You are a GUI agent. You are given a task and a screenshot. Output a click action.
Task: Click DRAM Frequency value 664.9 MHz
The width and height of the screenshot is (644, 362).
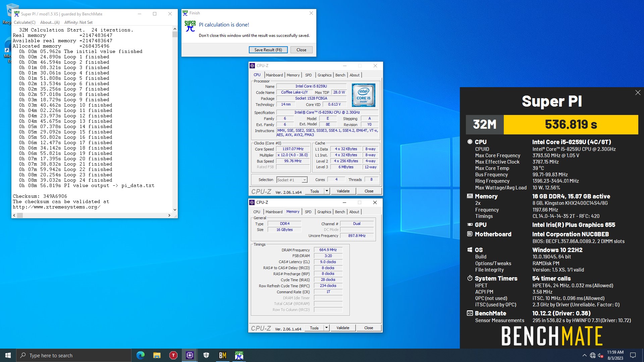(328, 250)
